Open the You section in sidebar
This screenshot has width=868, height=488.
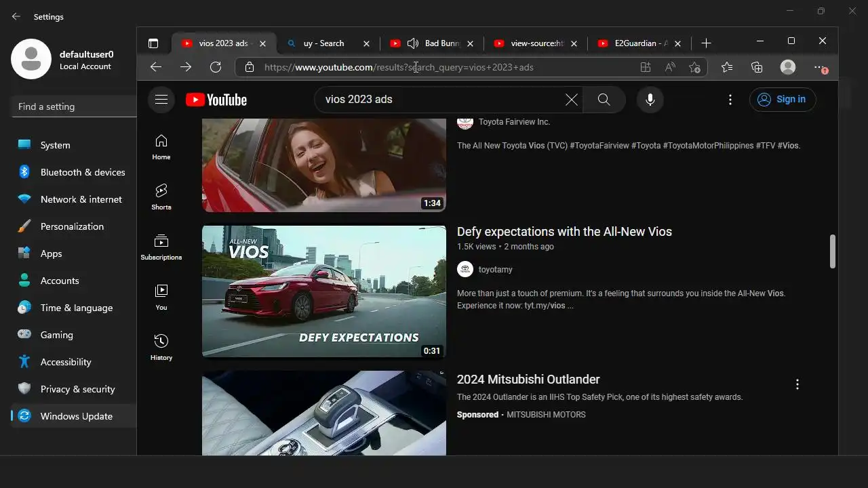coord(161,298)
